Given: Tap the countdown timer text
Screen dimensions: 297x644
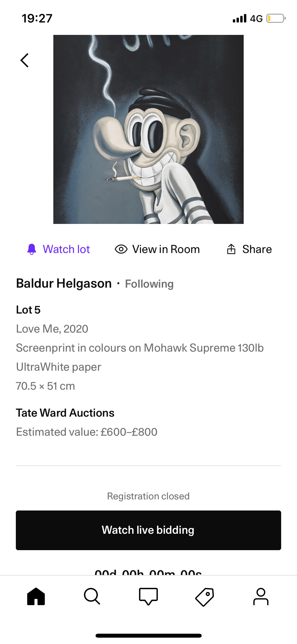Looking at the screenshot, I should coord(148,572).
